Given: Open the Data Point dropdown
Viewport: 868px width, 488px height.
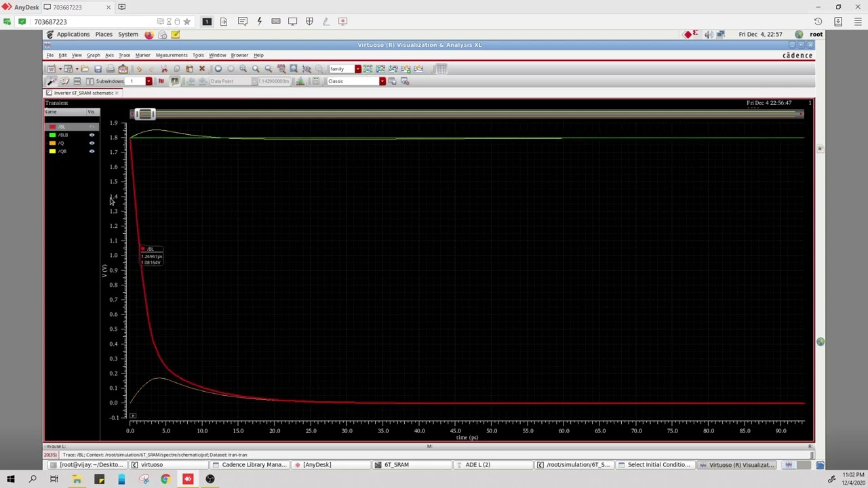Looking at the screenshot, I should 255,81.
